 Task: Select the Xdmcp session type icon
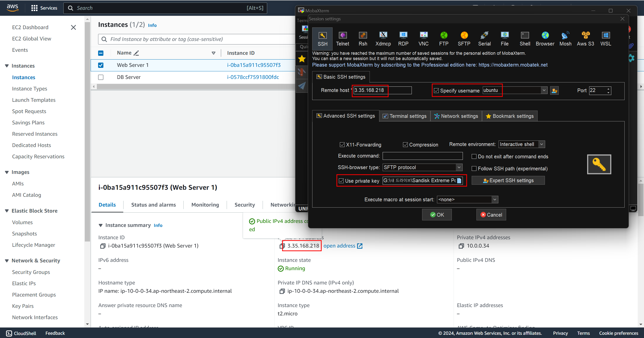[383, 38]
